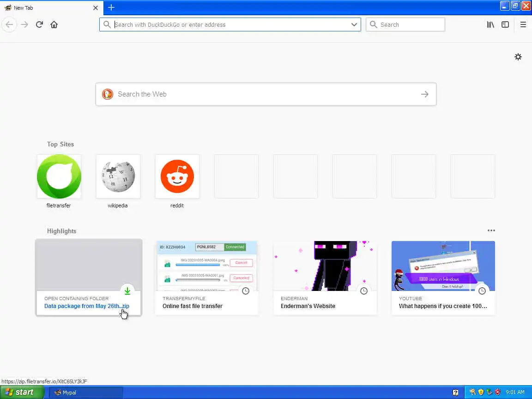Click the YouTube video thumbnail image
The width and height of the screenshot is (532, 399).
[x=443, y=266]
